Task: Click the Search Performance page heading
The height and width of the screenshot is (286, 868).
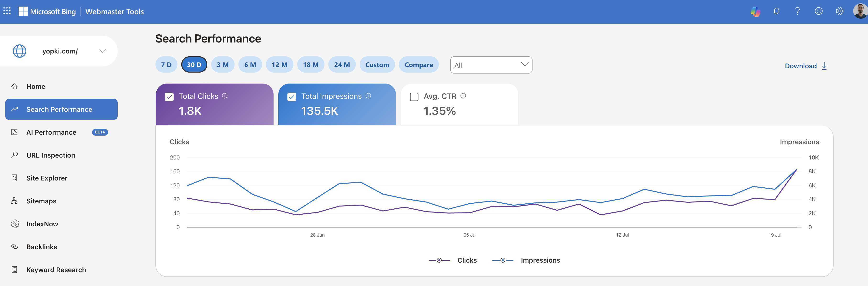Action: [x=208, y=39]
